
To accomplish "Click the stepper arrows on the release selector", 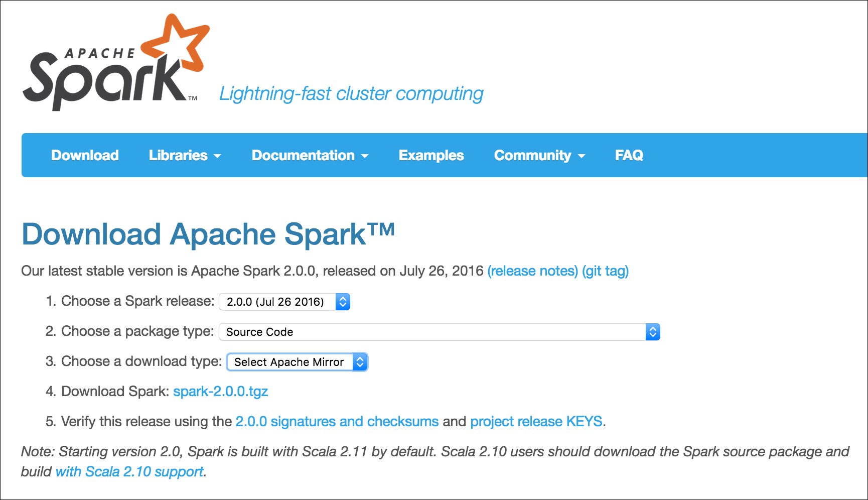I will [343, 302].
